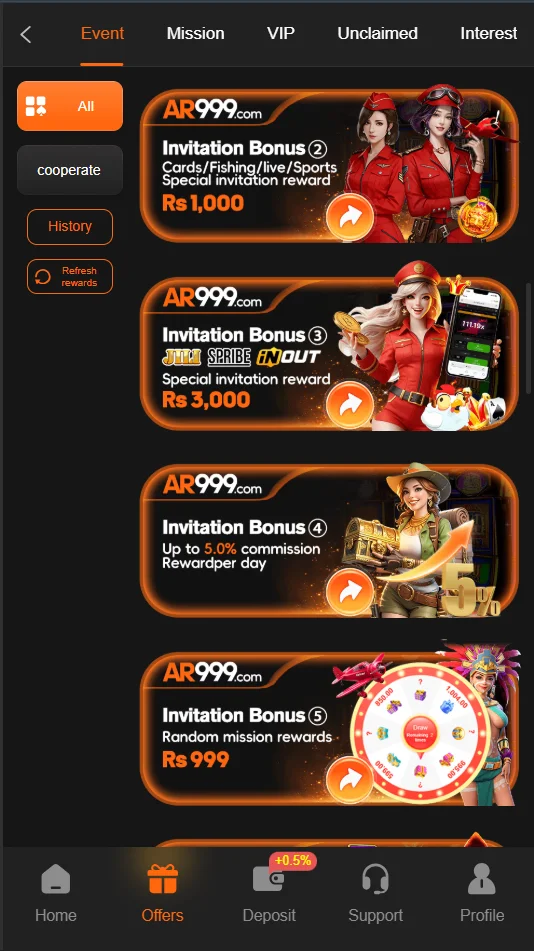
Task: Click arrow button on Invitation Bonus 2 banner
Action: [350, 218]
